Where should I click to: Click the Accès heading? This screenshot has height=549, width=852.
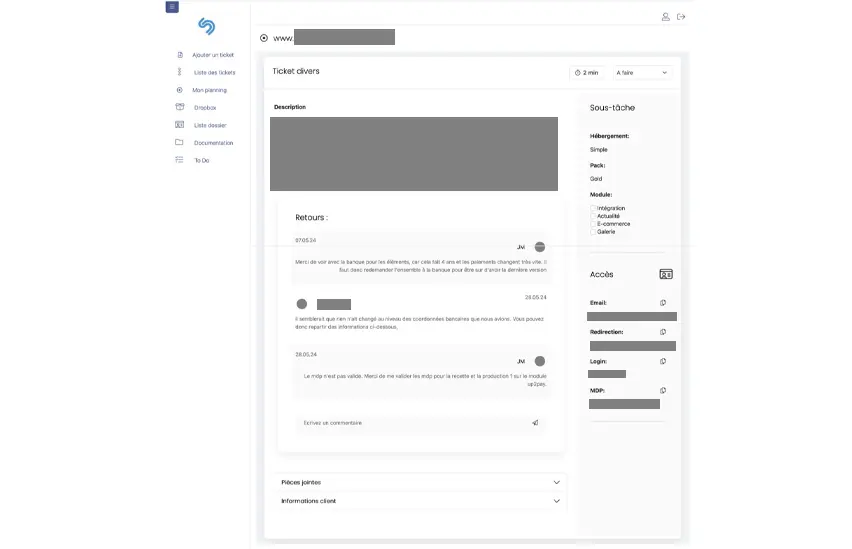click(602, 274)
